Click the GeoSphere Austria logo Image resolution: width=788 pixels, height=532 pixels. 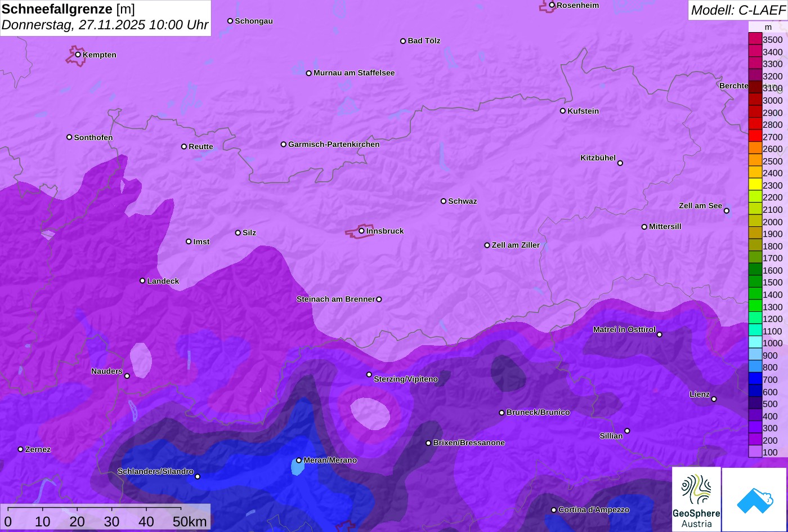tap(696, 499)
